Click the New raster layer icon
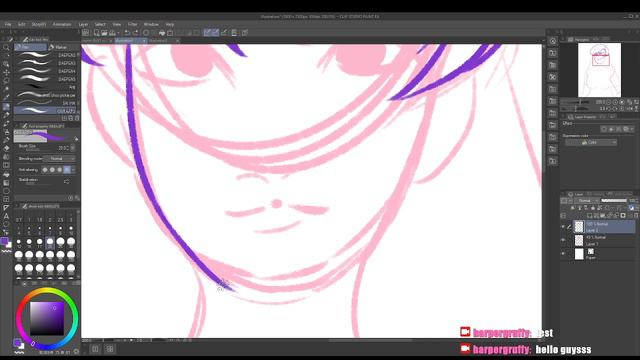 pyautogui.click(x=589, y=216)
